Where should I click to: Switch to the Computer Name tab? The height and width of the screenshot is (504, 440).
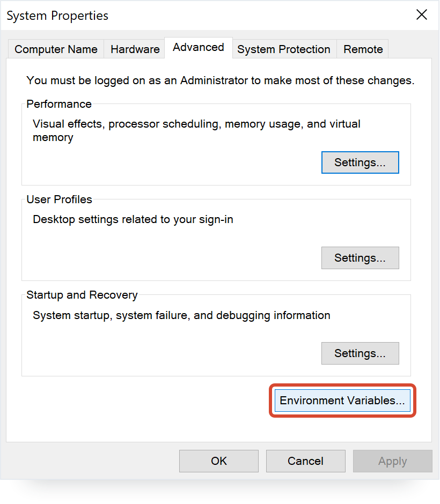pyautogui.click(x=56, y=49)
